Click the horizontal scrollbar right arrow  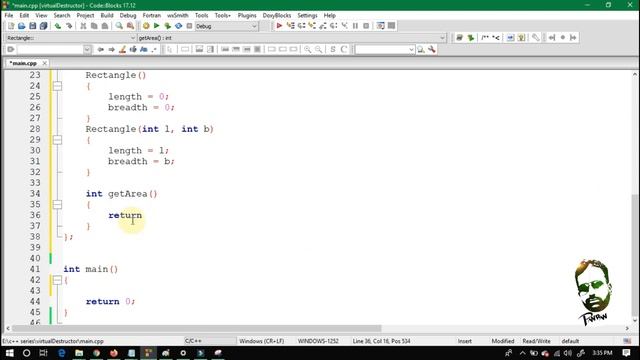[x=627, y=328]
